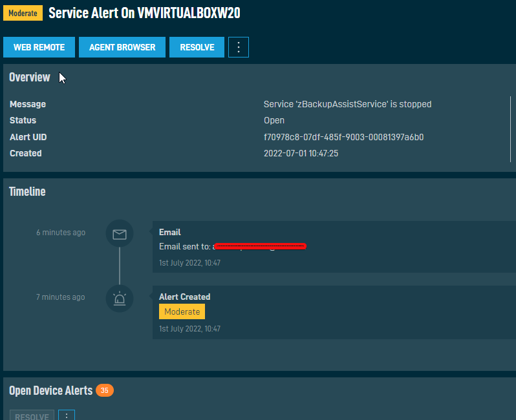Click the zBackupAssistService stopped message text

click(x=347, y=104)
